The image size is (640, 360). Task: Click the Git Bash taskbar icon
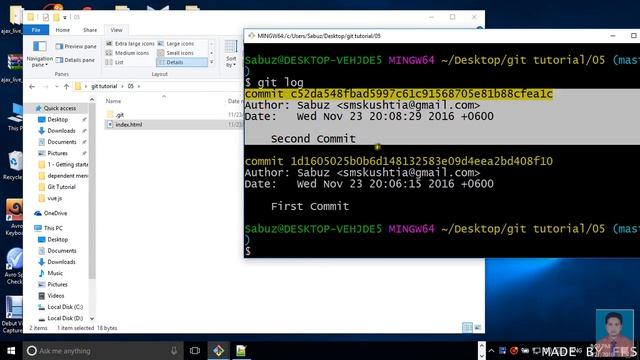coord(218,351)
